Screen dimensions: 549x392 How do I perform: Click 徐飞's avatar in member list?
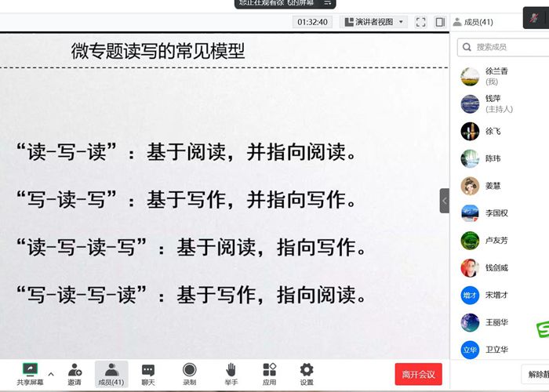(x=470, y=131)
